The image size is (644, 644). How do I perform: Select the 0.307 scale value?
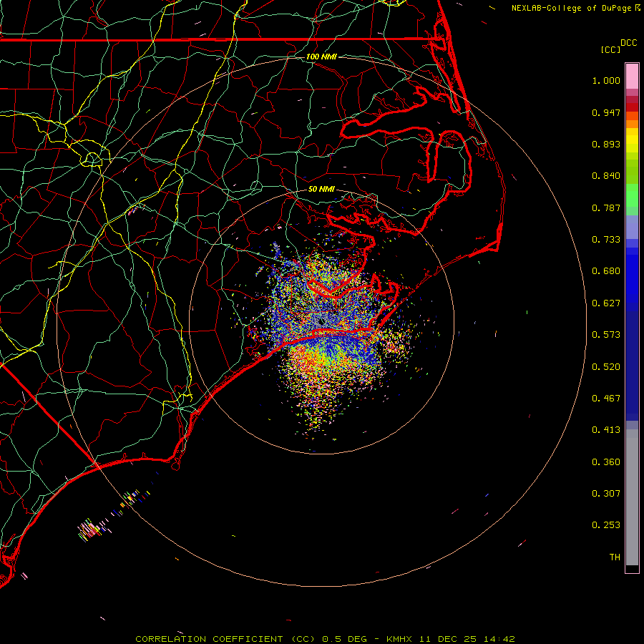click(x=606, y=494)
